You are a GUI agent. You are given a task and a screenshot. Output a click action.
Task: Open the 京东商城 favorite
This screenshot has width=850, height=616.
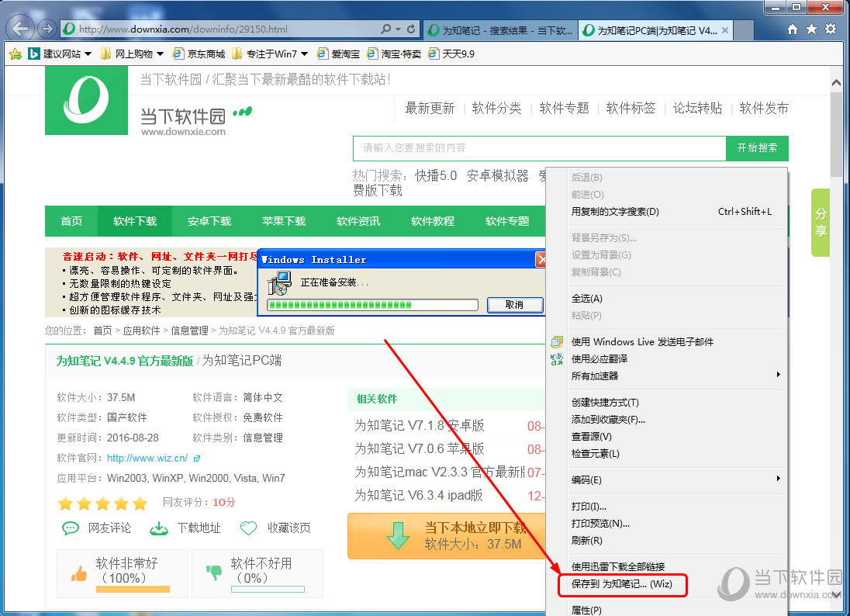point(199,54)
